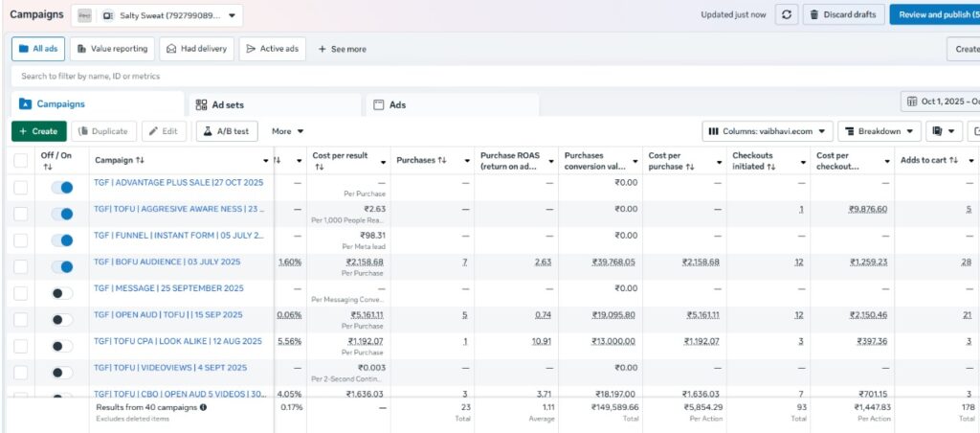
Task: Open the date range calendar picker
Action: [x=941, y=102]
